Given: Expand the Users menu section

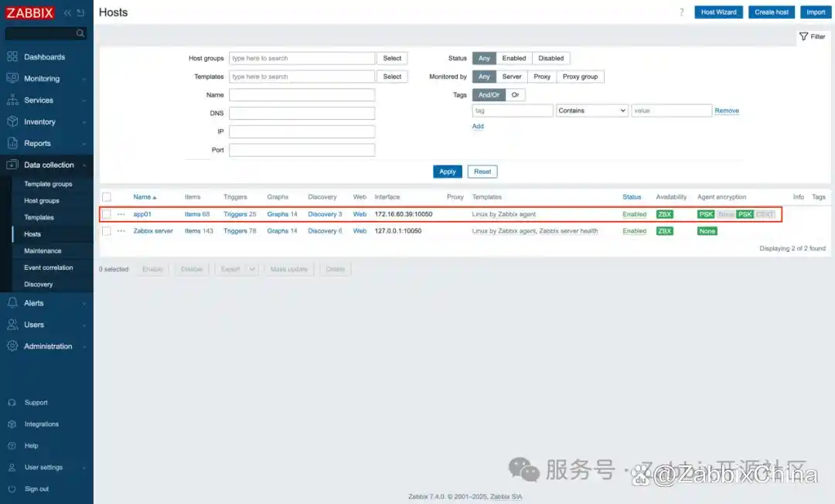Looking at the screenshot, I should [83, 325].
